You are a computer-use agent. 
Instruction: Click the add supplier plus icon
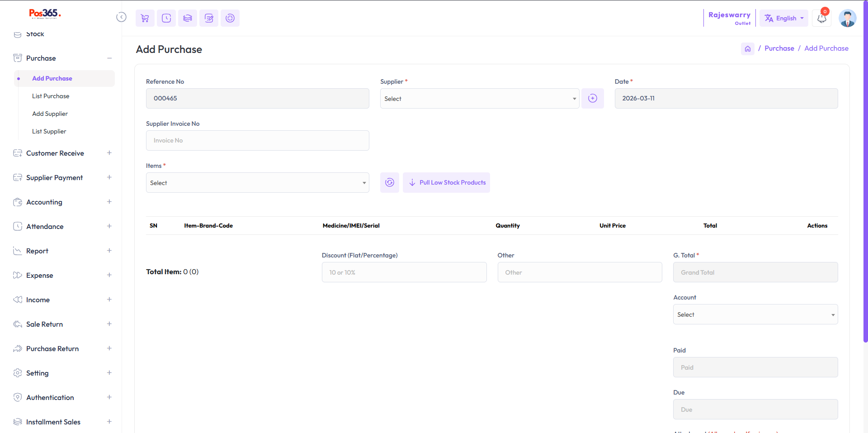592,98
